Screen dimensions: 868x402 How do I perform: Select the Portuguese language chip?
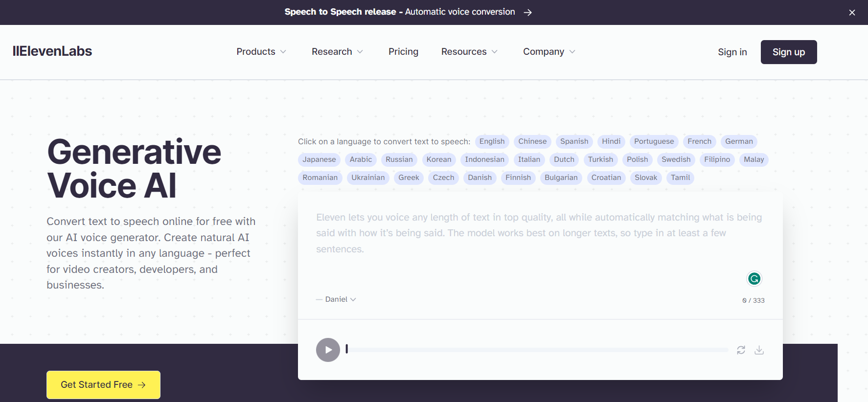654,141
